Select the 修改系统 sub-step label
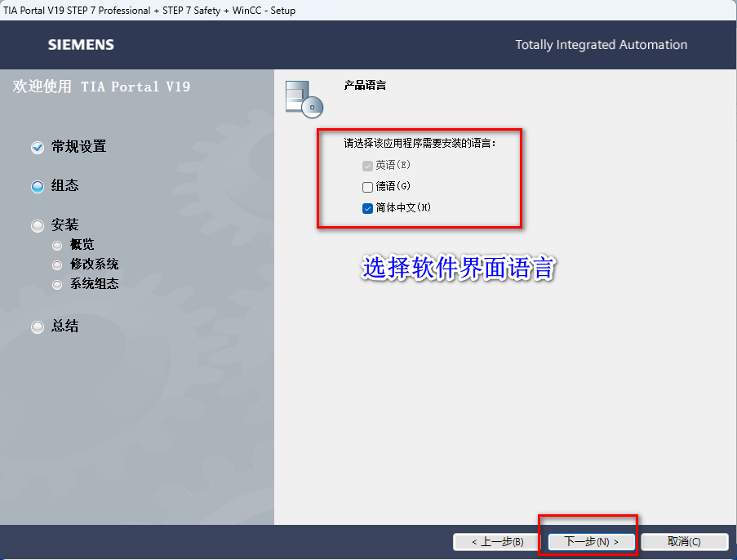The height and width of the screenshot is (560, 737). (95, 264)
